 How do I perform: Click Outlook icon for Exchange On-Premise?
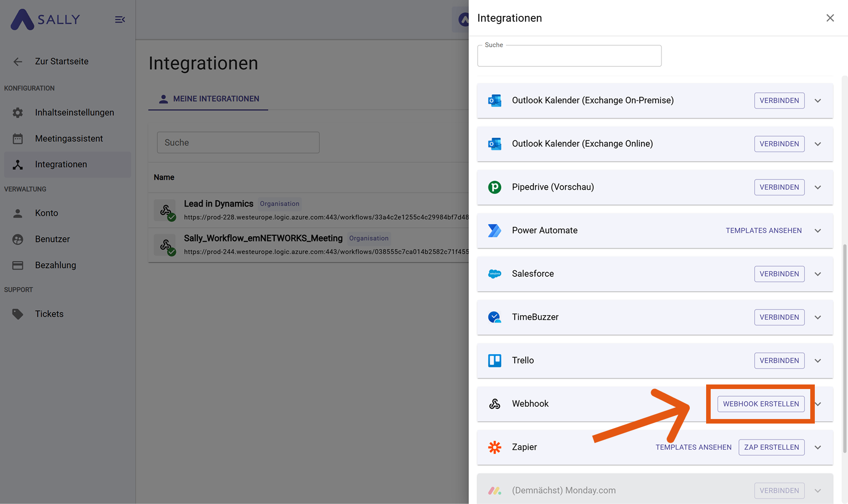point(495,100)
